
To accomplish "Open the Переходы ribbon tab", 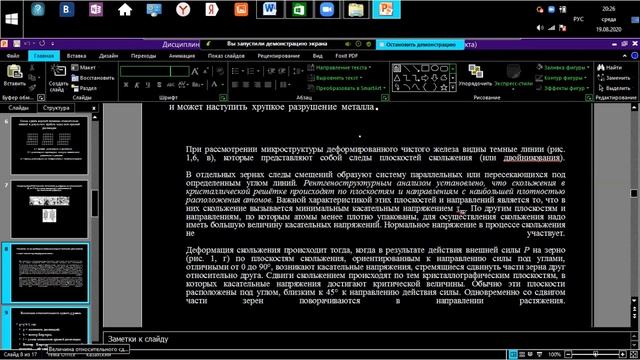I will click(143, 56).
